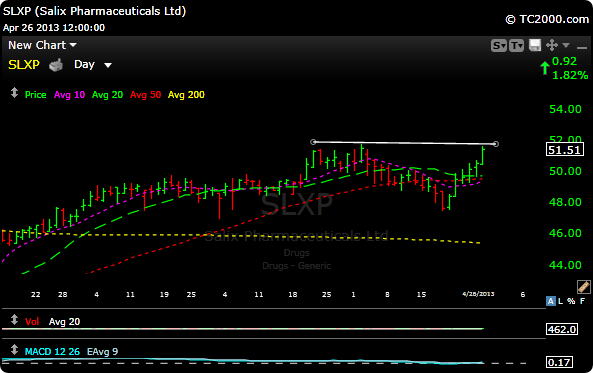Click the 4/26/2013 date axis label

[478, 294]
